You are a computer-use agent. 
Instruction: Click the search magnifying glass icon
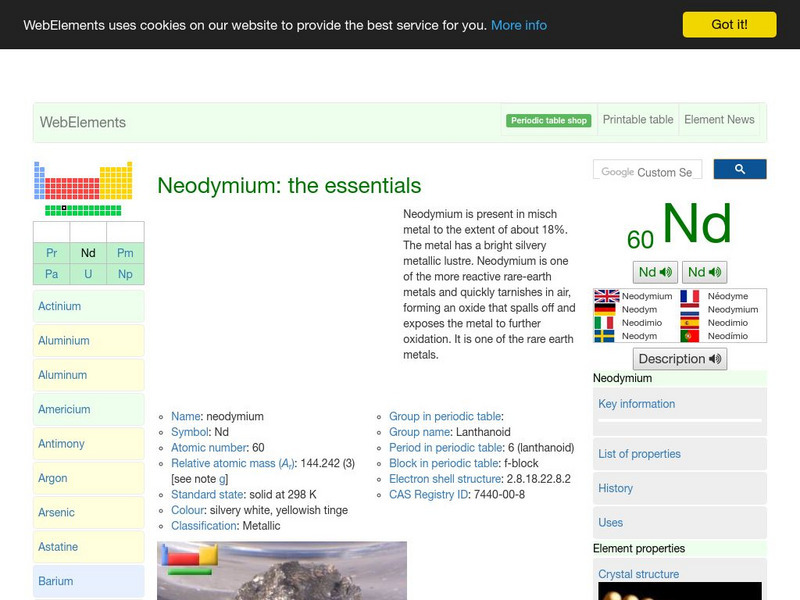tap(740, 169)
